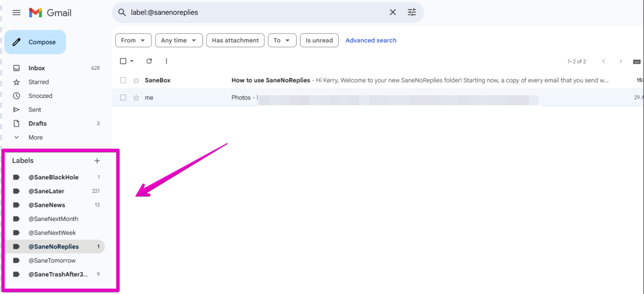
Task: Click the 1–2 of 2 page count
Action: point(576,62)
